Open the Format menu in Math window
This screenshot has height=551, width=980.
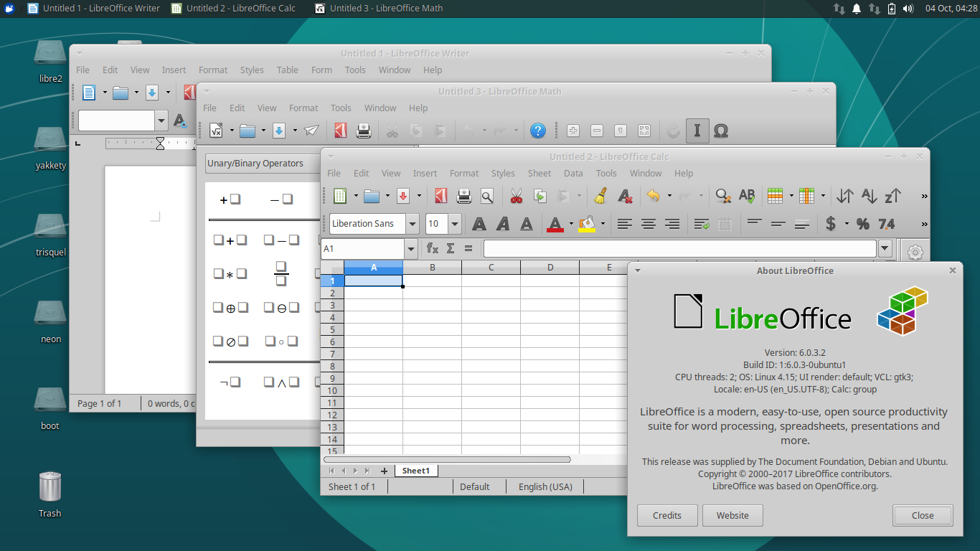(303, 108)
